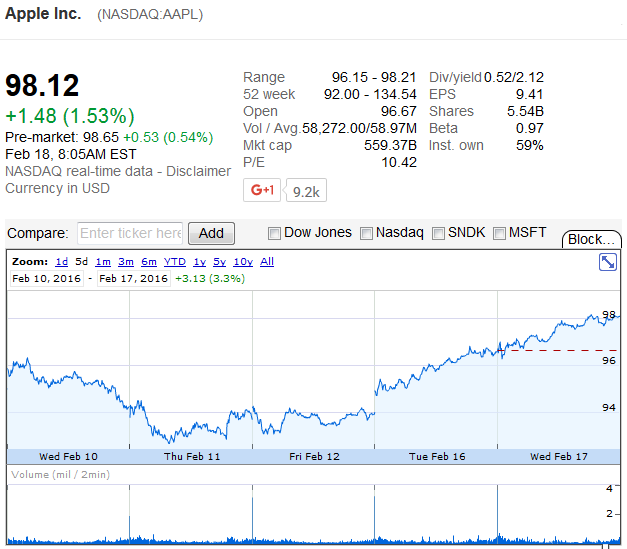Set chart zoom to All
This screenshot has height=549, width=627.
[x=267, y=262]
